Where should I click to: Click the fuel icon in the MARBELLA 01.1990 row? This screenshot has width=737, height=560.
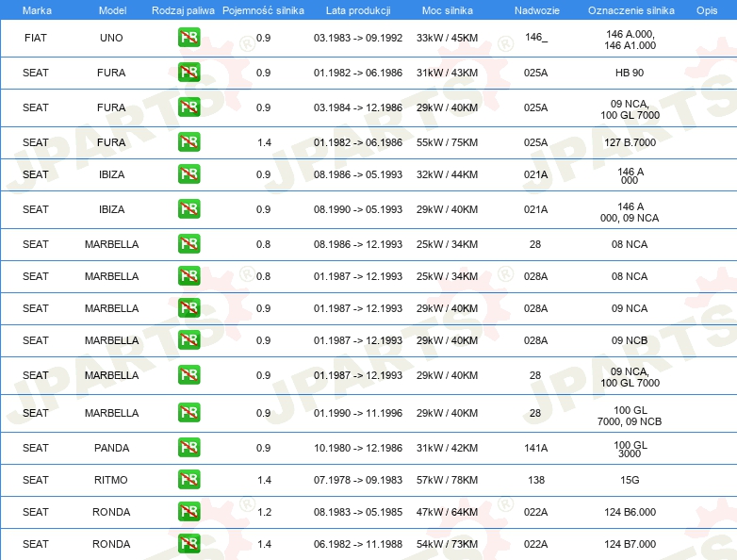tap(188, 413)
